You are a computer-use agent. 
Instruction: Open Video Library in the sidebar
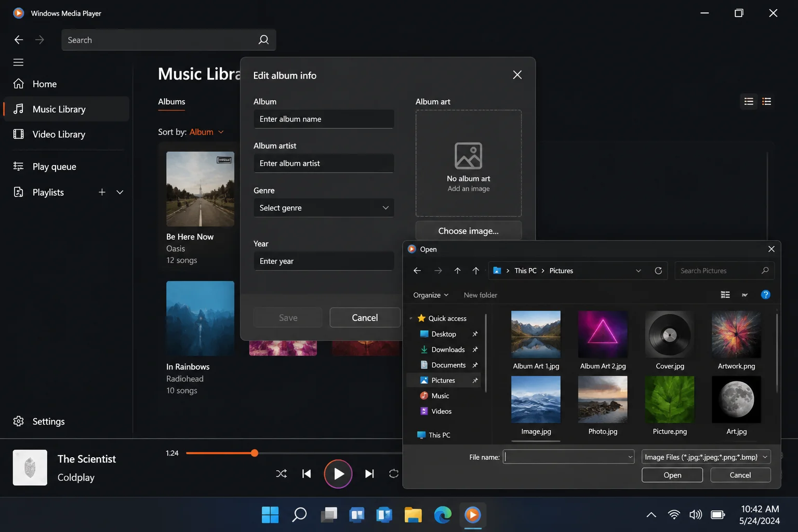click(66, 134)
